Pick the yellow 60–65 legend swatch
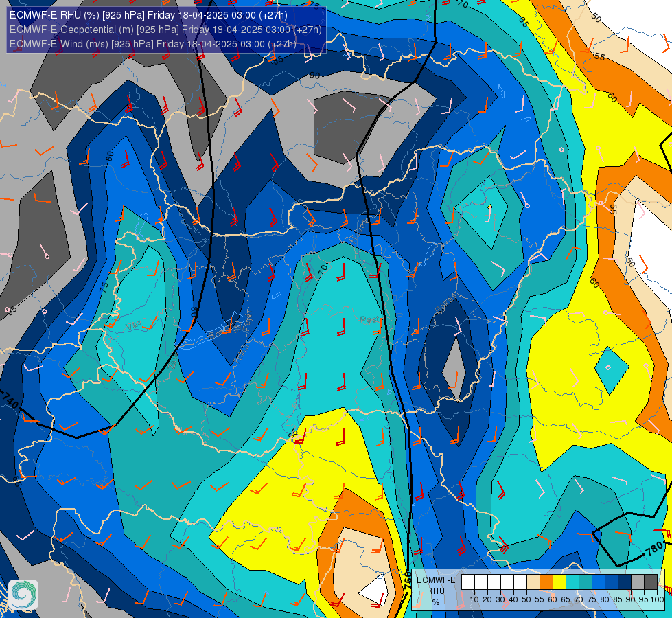Screen dimensions: 672x618 pos(559,582)
